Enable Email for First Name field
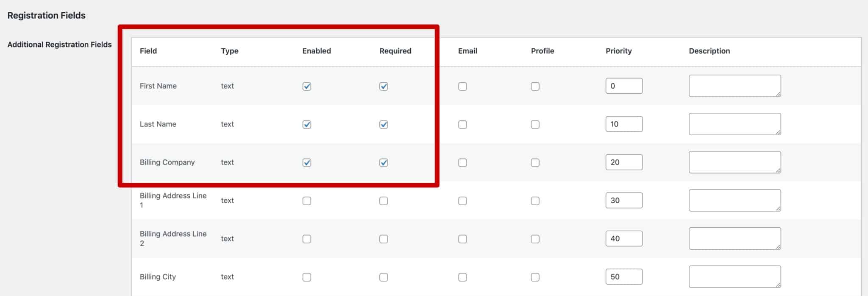This screenshot has width=868, height=296. 462,86
